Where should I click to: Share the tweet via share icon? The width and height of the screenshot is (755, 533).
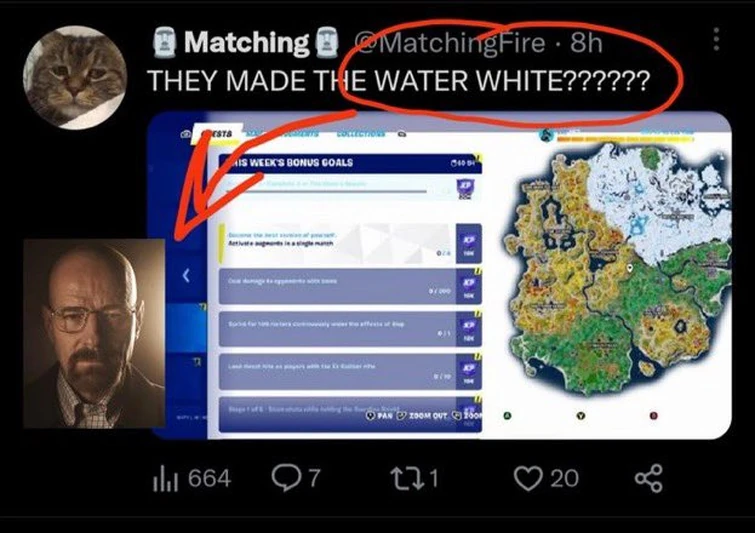pos(649,479)
